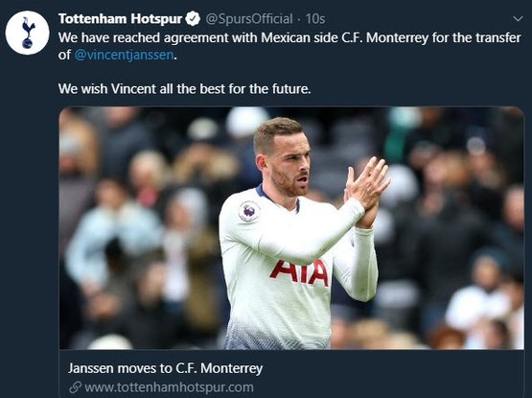
Task: Click the link card footer area
Action: tap(291, 374)
